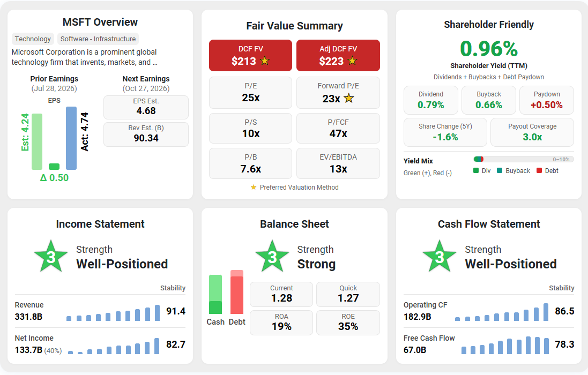
Task: Open the red DCF FV $213 card
Action: 250,55
